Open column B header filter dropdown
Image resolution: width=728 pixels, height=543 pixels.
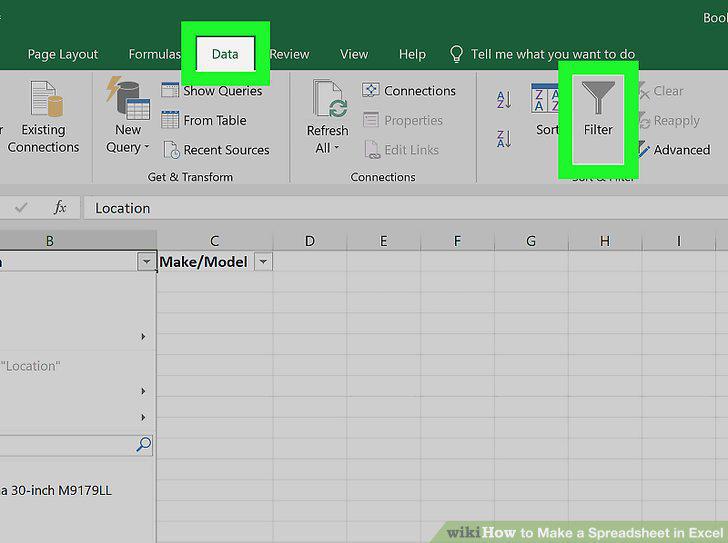[146, 262]
